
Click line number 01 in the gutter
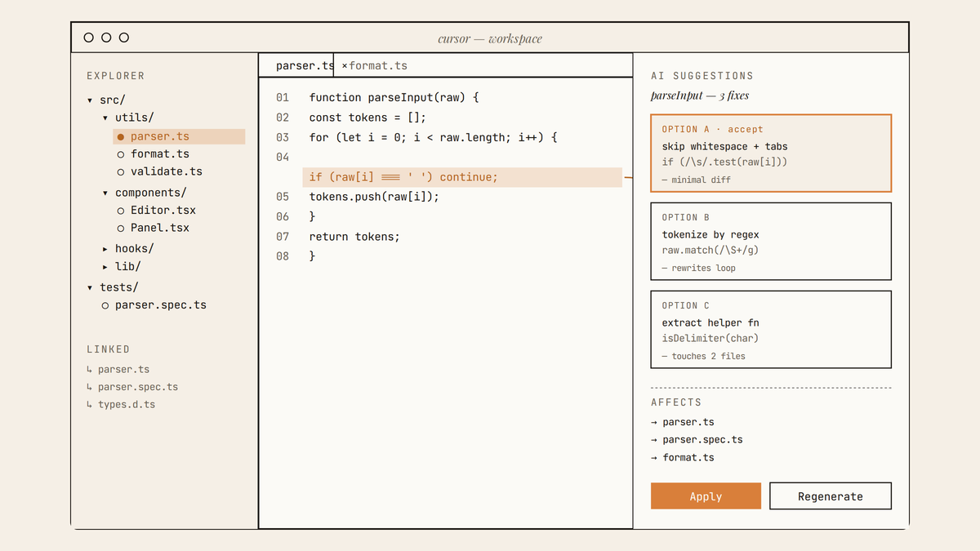pos(283,98)
